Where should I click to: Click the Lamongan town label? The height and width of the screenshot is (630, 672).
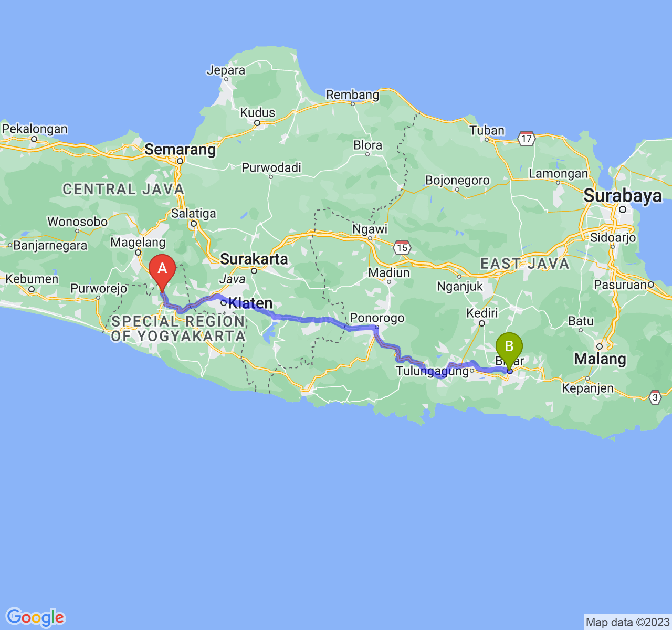tap(558, 174)
